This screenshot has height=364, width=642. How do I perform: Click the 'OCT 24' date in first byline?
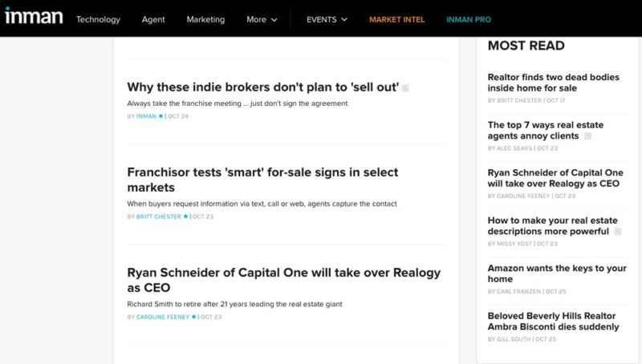(178, 116)
